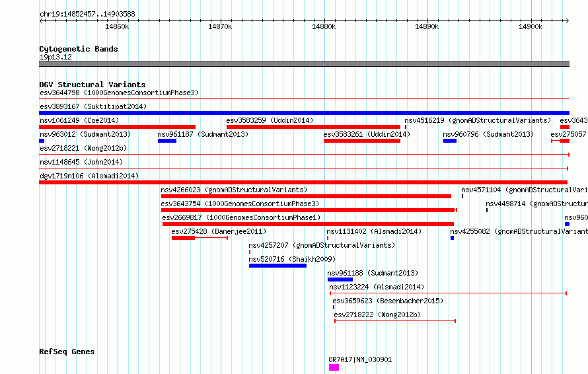Click ruler right arrow end
This screenshot has width=588, height=374.
click(x=568, y=20)
